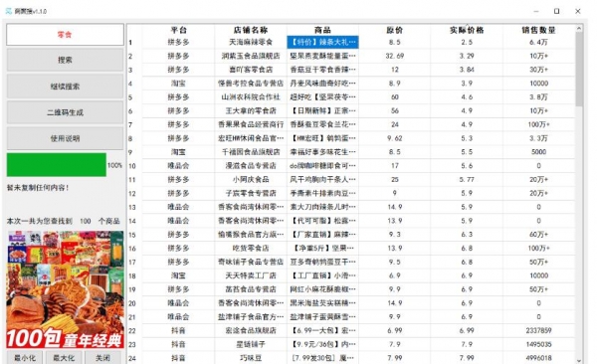597x364 pixels.
Task: Click the sales count cell 4996018
Action: pyautogui.click(x=538, y=358)
